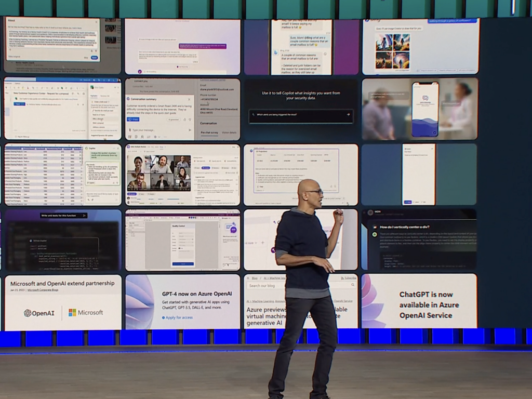
Task: Select the 'GPT-4 now on Azure OpenAI' heading
Action: point(197,294)
